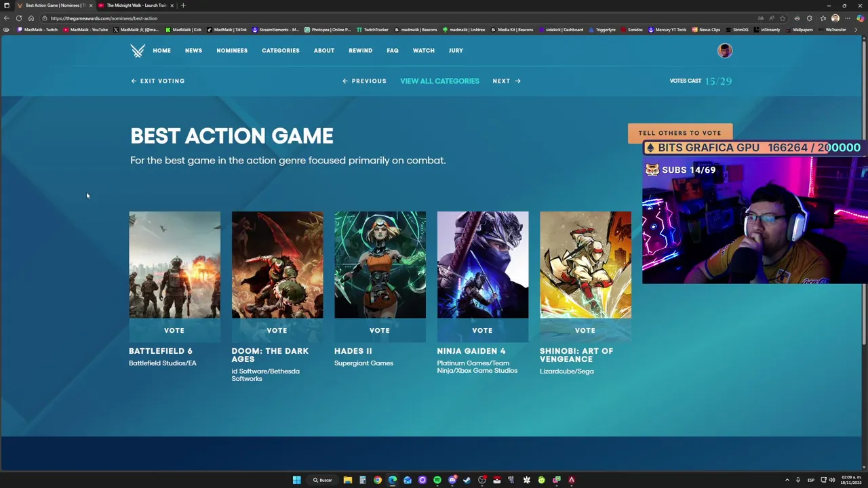
Task: Vote for Battlefield 6
Action: click(x=174, y=330)
